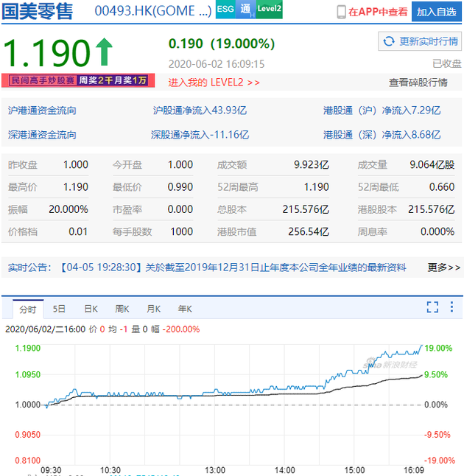This screenshot has height=476, width=464.
Task: Open the 2019年度业绩 announcement link
Action: point(233,267)
